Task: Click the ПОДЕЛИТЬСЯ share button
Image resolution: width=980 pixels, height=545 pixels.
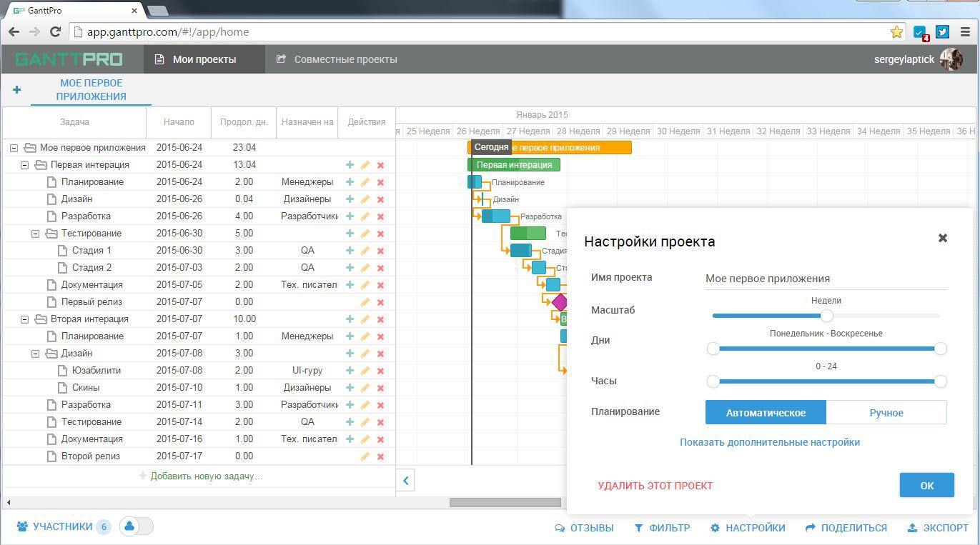Action: pos(846,528)
